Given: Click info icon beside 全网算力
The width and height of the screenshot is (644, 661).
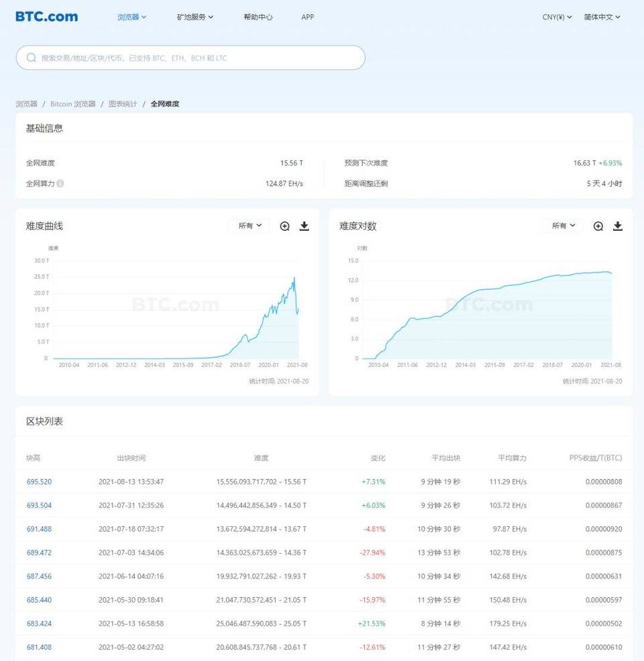Looking at the screenshot, I should pyautogui.click(x=60, y=183).
